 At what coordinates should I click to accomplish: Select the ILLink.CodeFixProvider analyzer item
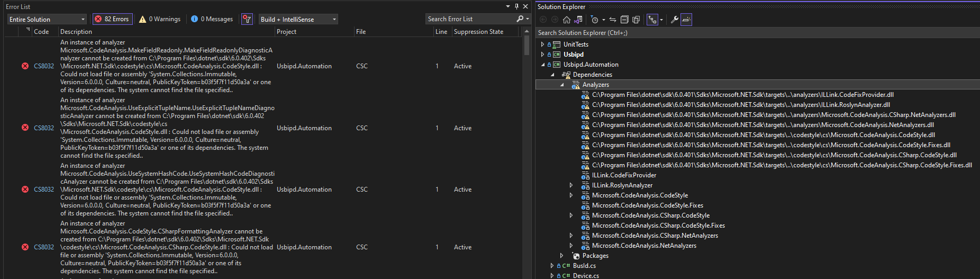(x=624, y=175)
